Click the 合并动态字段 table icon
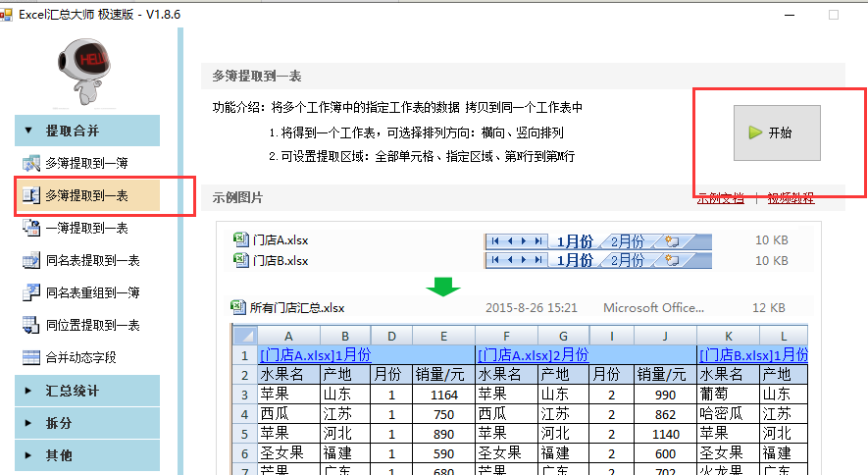The height and width of the screenshot is (475, 868). (31, 357)
